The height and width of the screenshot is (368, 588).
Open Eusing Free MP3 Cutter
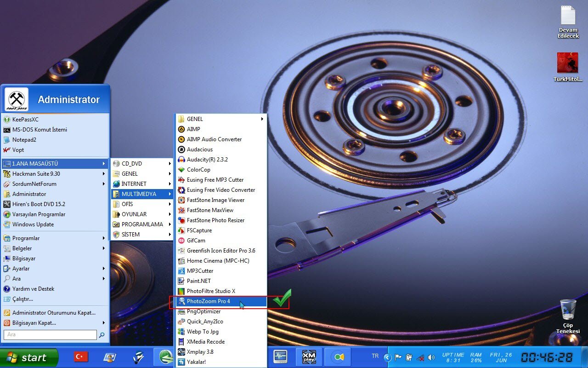pyautogui.click(x=221, y=180)
